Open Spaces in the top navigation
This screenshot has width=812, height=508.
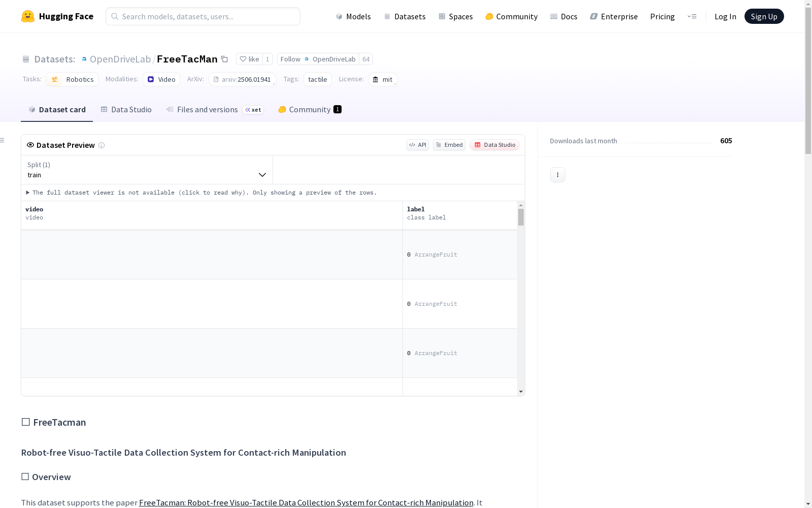[x=456, y=16]
